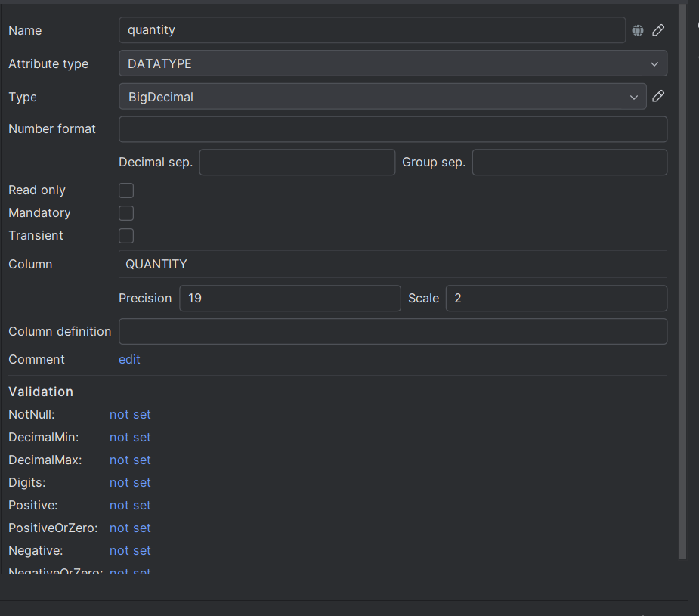Set the PositiveOrZero validation
This screenshot has width=699, height=616.
tap(130, 528)
